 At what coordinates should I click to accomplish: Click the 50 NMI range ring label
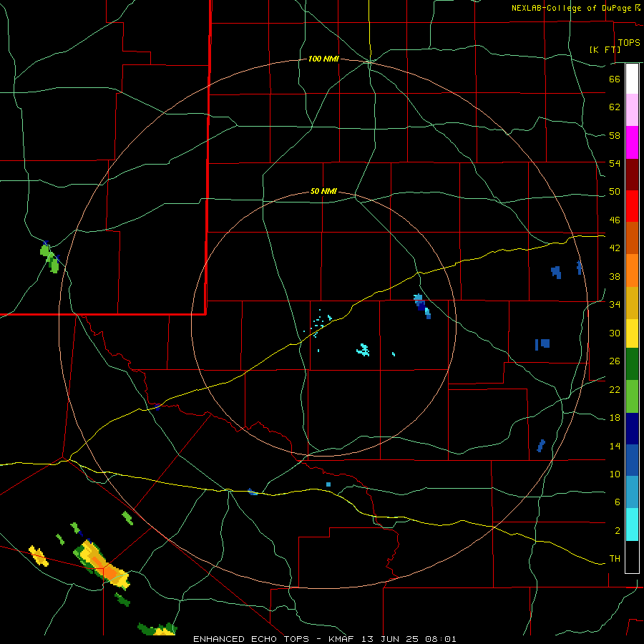coord(323,191)
